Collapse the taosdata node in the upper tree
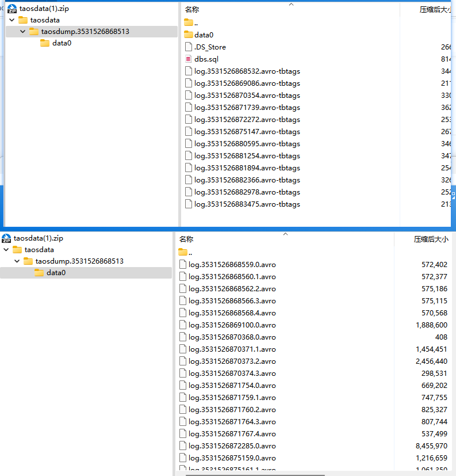 12,20
